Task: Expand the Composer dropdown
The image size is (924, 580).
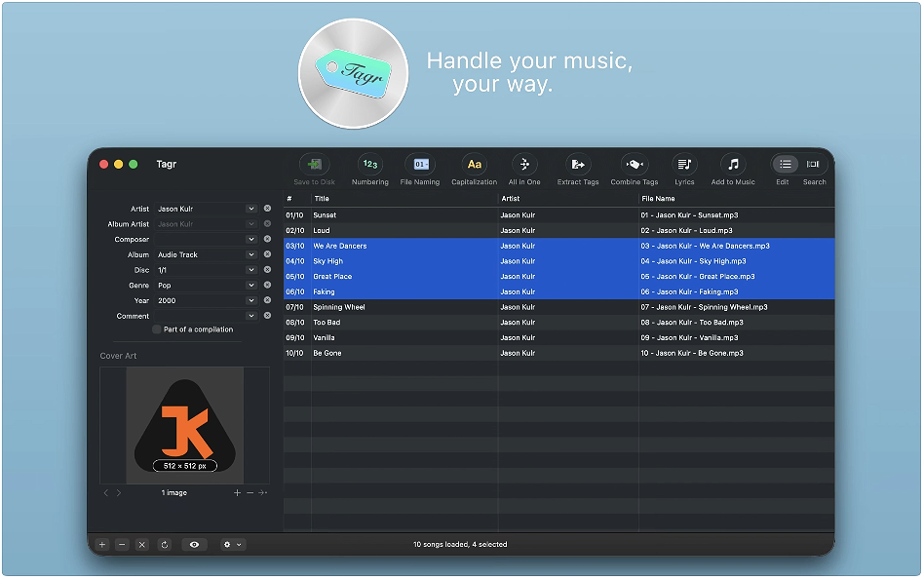Action: pos(251,239)
